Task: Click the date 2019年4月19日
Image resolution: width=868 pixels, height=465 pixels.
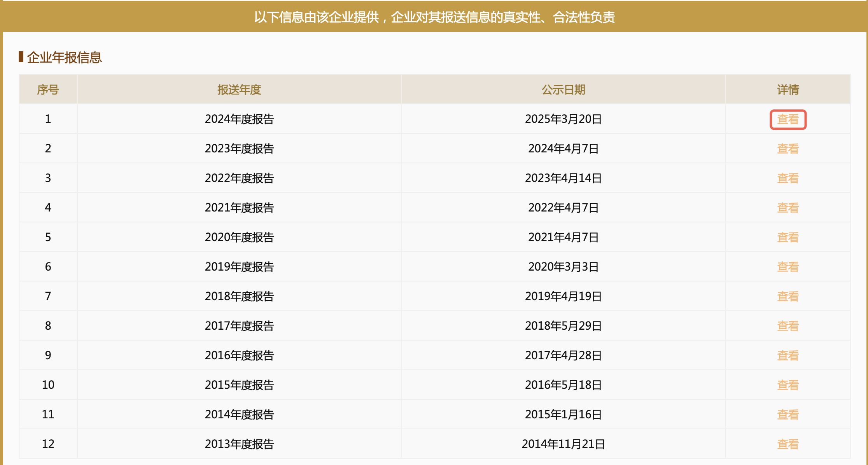Action: tap(563, 296)
